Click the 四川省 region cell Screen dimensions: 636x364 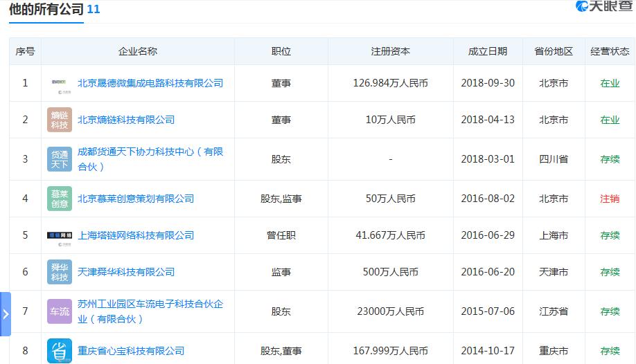pos(554,159)
